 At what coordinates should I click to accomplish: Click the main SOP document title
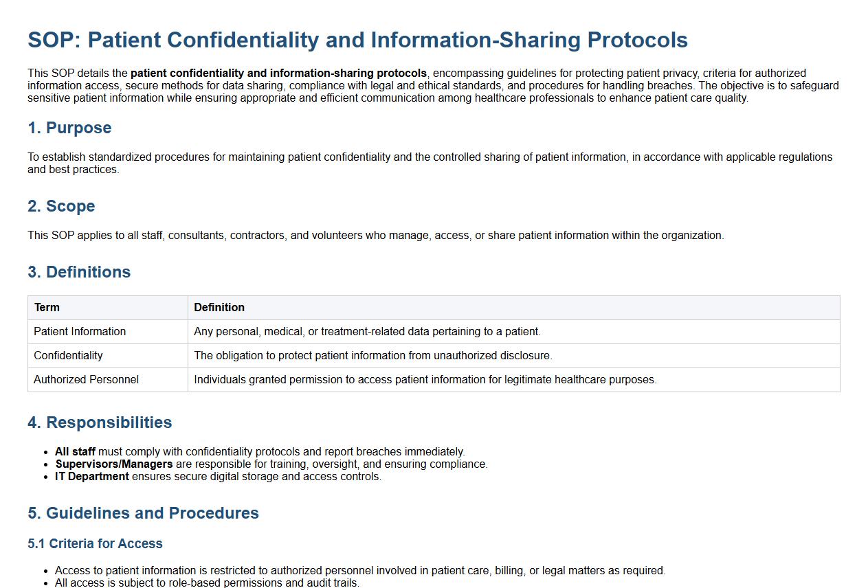pyautogui.click(x=357, y=40)
